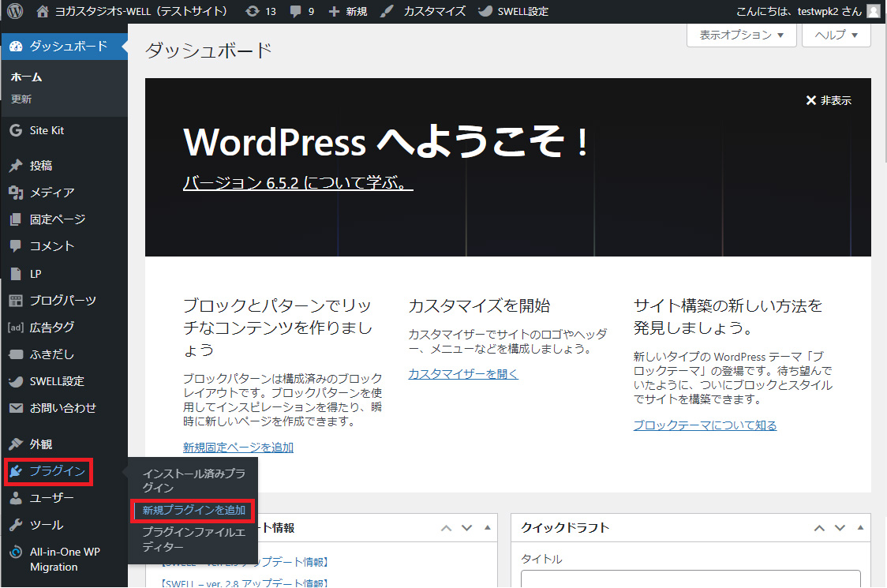The image size is (887, 588).
Task: Click the sidebar SWELL設定 icon
Action: pos(16,381)
